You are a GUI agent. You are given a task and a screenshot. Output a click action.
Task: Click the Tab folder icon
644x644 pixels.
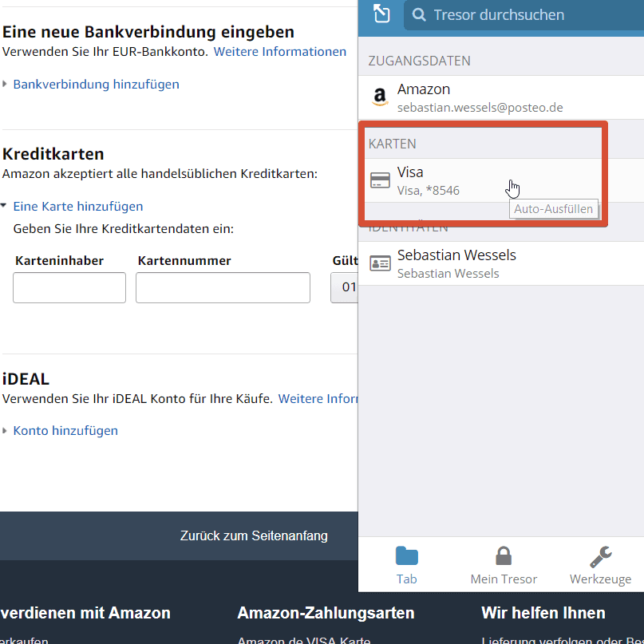coord(407,555)
